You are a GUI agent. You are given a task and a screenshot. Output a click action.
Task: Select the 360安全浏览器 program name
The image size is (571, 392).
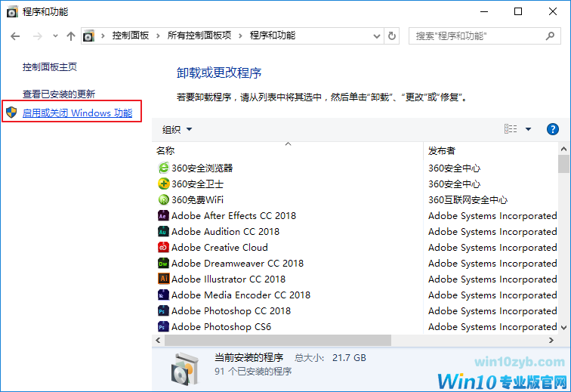pos(202,168)
